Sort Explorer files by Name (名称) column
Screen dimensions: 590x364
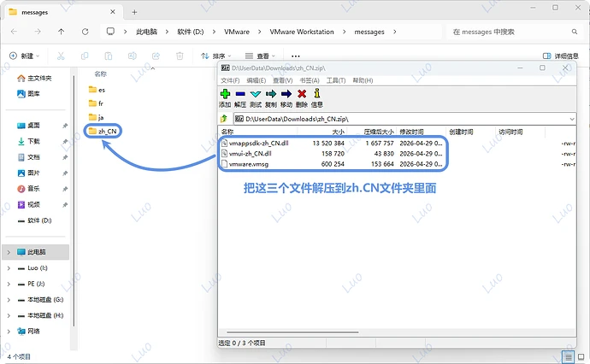click(x=100, y=73)
